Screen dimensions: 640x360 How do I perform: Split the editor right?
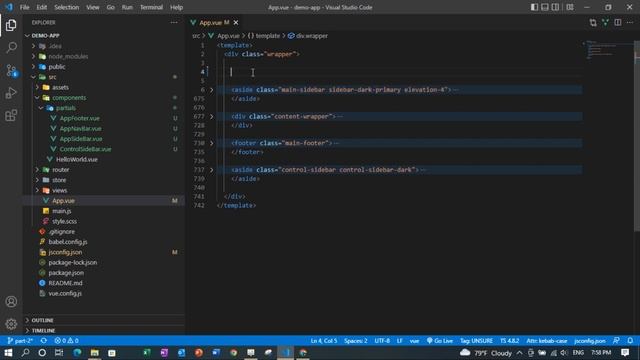(x=618, y=22)
